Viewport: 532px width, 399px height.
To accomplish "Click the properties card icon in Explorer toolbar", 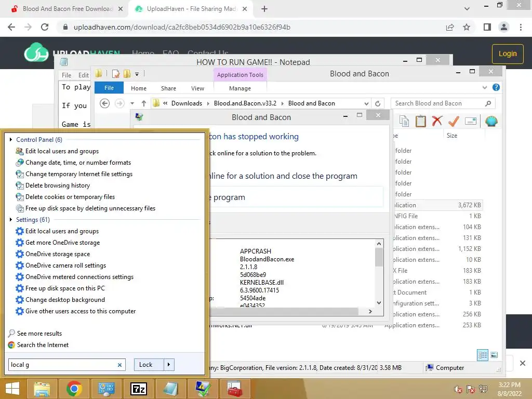I will click(x=471, y=121).
